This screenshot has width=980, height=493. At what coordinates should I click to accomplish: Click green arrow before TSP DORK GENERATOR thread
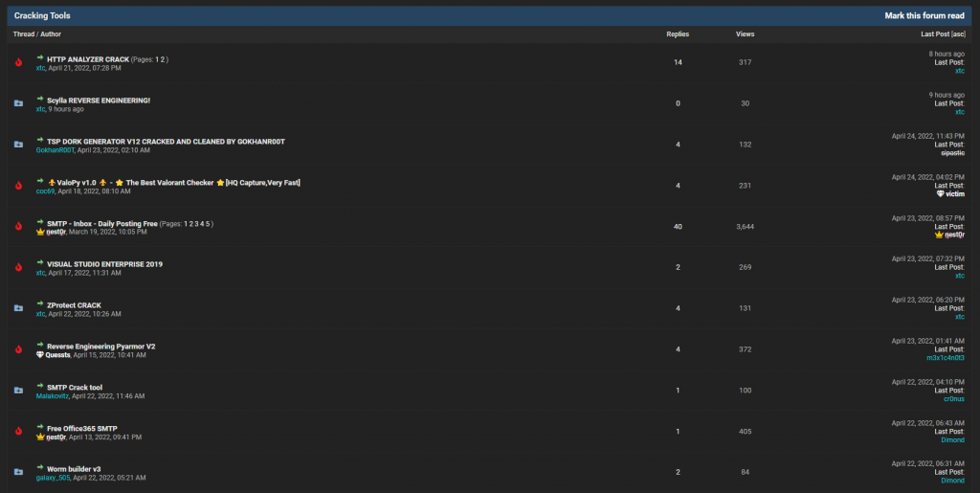[40, 140]
